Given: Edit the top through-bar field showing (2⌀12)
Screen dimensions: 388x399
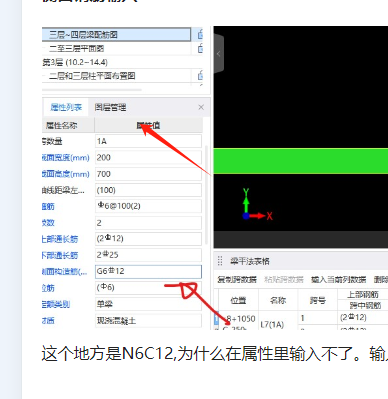Looking at the screenshot, I should coord(148,239).
